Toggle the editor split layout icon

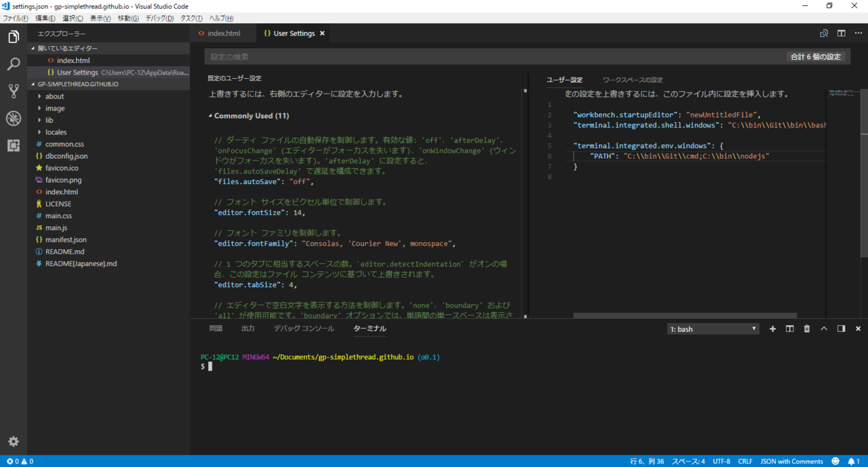tap(841, 33)
